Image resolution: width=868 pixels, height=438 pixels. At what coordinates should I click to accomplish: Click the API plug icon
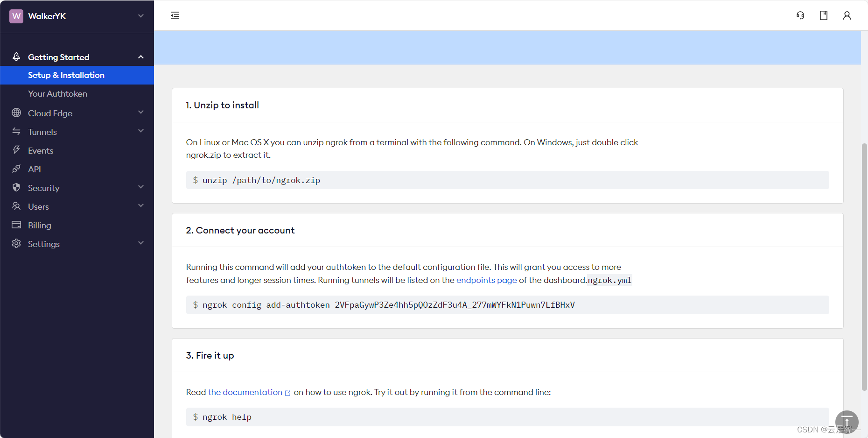[x=16, y=169]
